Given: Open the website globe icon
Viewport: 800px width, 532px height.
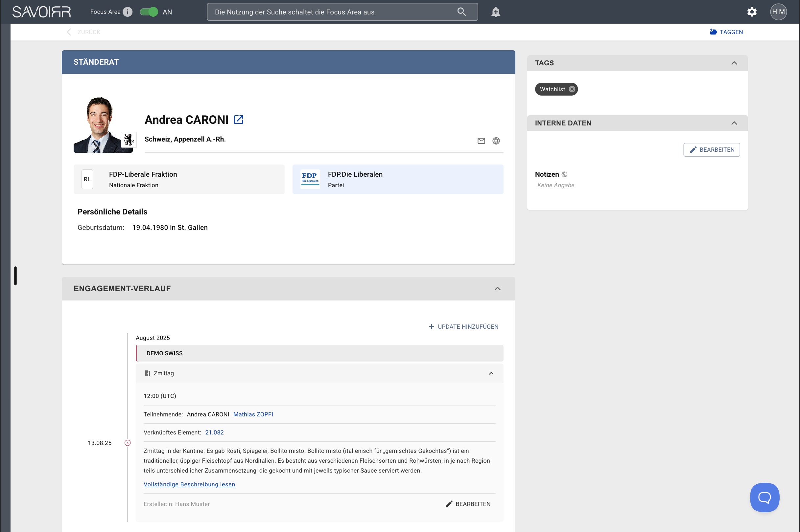Looking at the screenshot, I should tap(496, 141).
